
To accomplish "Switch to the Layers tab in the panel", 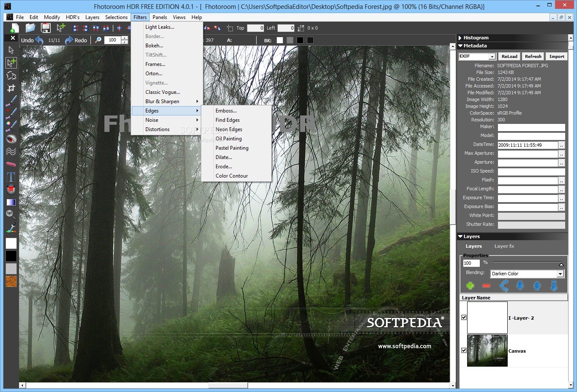I will [473, 246].
